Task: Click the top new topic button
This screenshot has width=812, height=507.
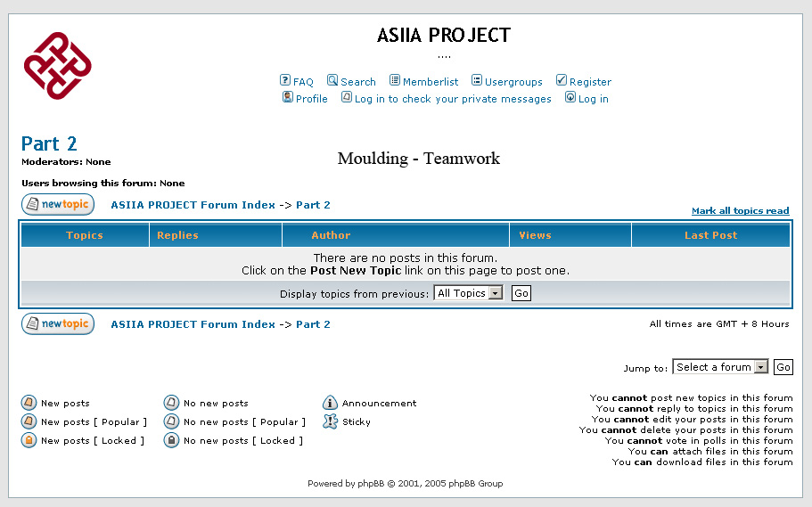Action: coord(58,205)
